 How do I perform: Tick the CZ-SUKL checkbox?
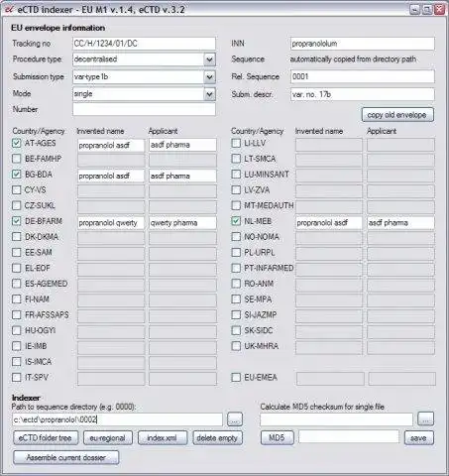pos(17,205)
